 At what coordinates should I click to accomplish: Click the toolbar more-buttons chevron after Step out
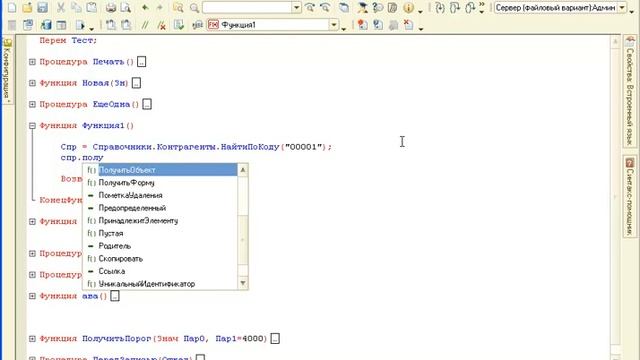(482, 7)
